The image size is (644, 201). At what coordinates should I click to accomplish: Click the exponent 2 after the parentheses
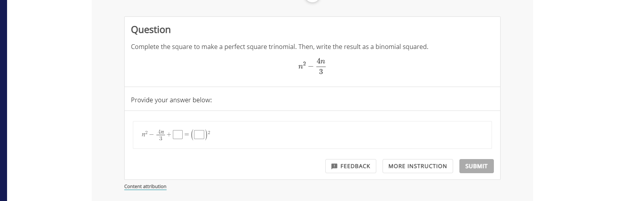pyautogui.click(x=209, y=132)
